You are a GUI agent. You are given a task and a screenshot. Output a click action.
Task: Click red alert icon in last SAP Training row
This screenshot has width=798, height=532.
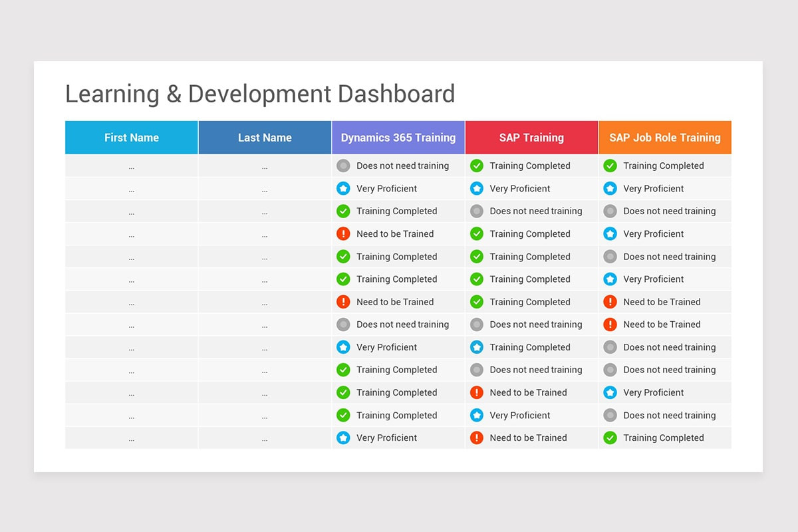click(477, 438)
